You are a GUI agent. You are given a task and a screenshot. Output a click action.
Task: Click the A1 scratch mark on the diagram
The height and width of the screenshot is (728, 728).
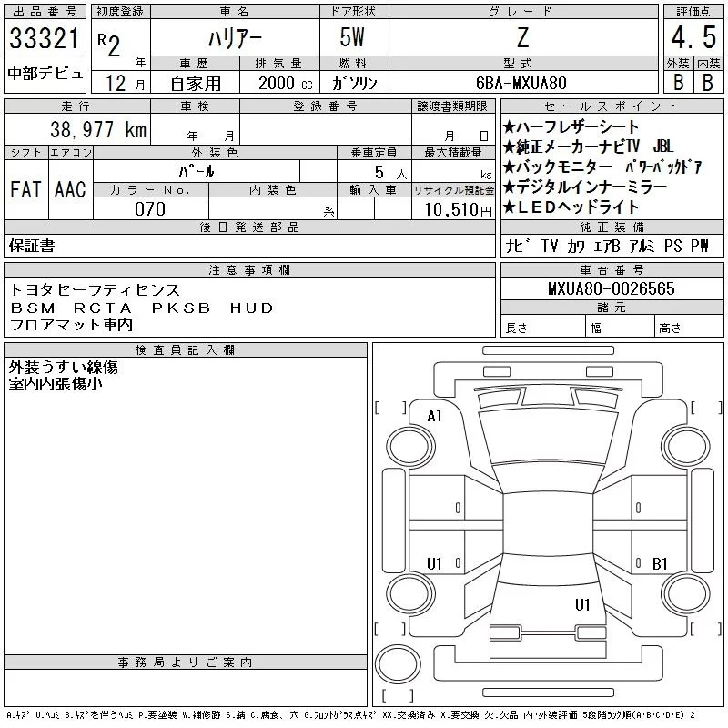[x=435, y=416]
